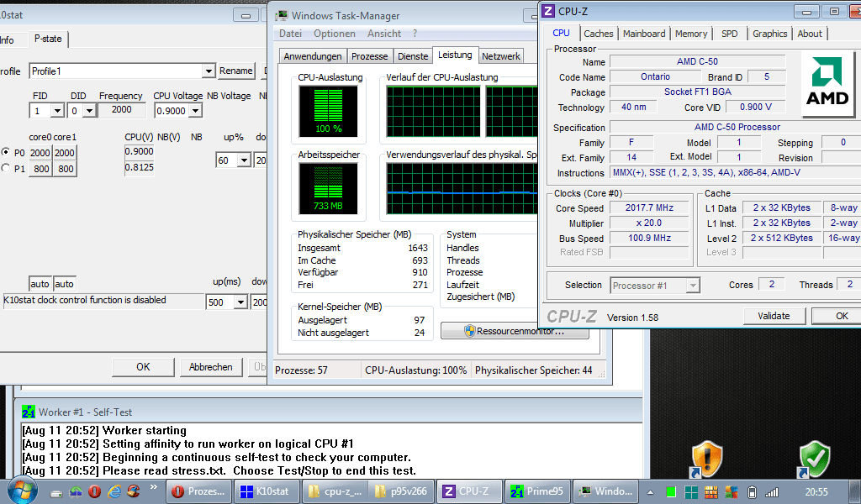Switch to the Netzwerk tab
The height and width of the screenshot is (504, 861).
point(501,56)
